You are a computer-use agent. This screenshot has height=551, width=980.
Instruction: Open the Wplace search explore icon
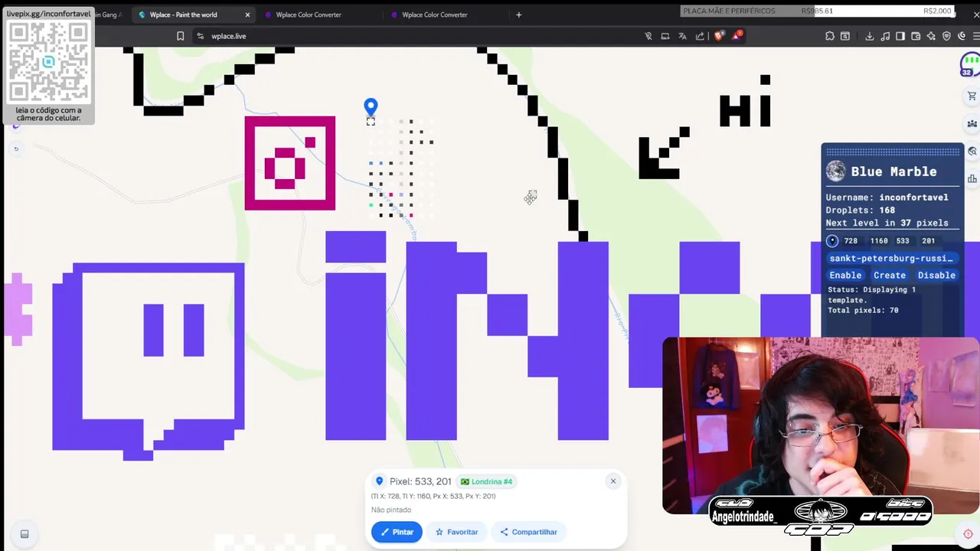[972, 151]
